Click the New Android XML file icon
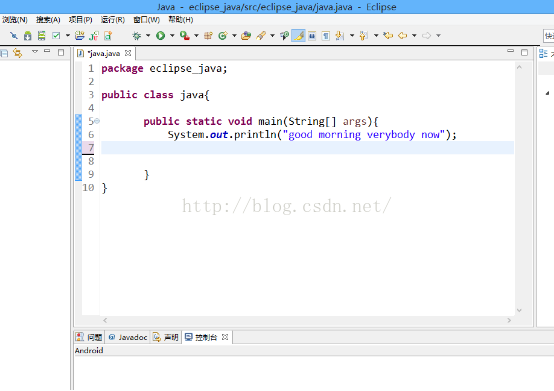Image resolution: width=554 pixels, height=391 pixels. [x=108, y=36]
